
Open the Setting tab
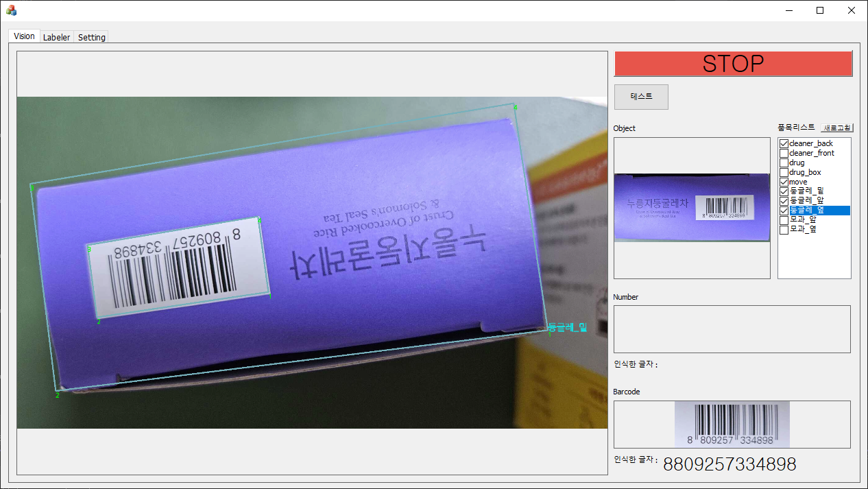pos(91,37)
